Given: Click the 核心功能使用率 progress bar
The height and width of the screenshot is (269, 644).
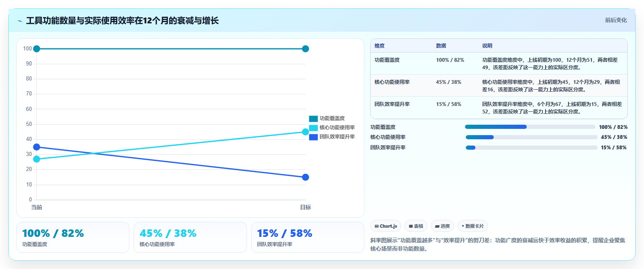Looking at the screenshot, I should tap(531, 137).
